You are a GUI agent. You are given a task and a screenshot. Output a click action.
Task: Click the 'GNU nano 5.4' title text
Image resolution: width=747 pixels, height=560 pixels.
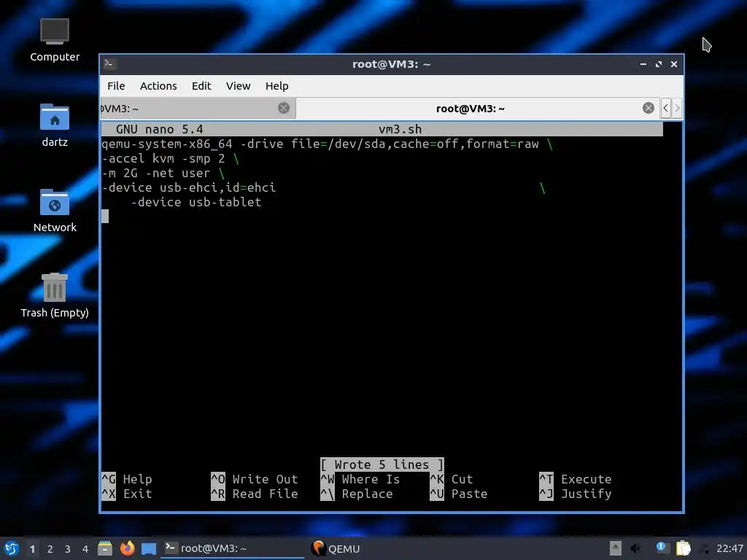(x=160, y=129)
